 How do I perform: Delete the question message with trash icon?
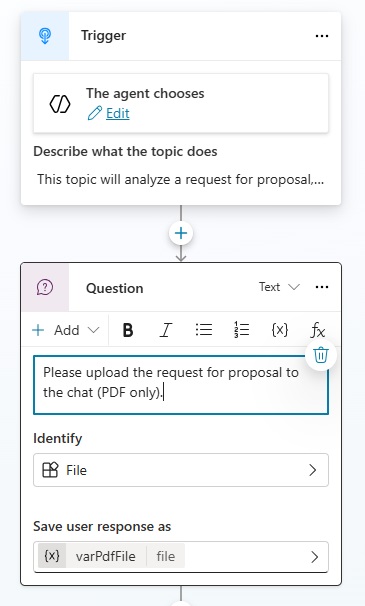pyautogui.click(x=321, y=355)
